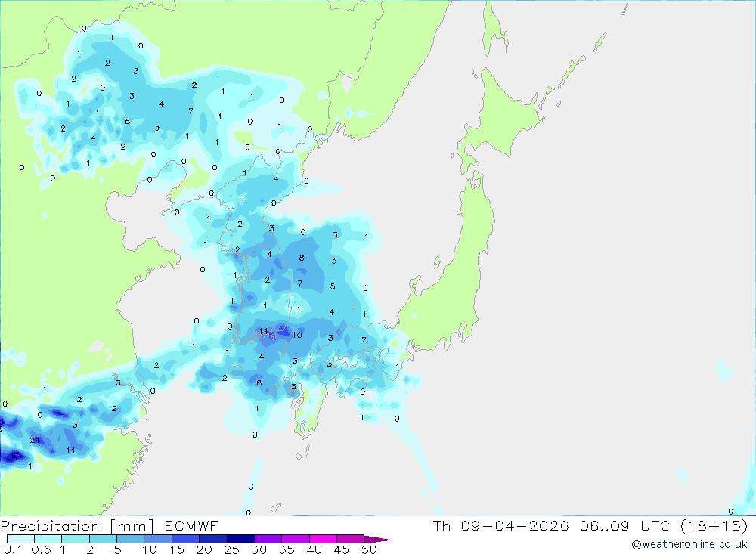Click the 1–2 mm legend color box
The height and width of the screenshot is (554, 756).
pos(75,539)
